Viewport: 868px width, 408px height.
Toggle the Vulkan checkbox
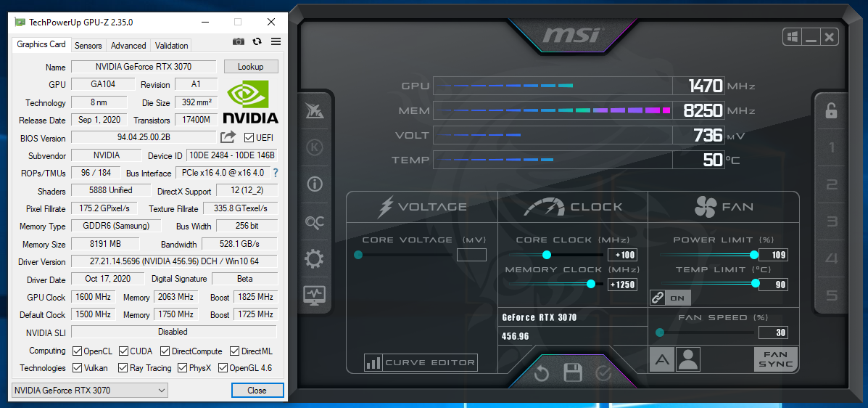point(78,367)
